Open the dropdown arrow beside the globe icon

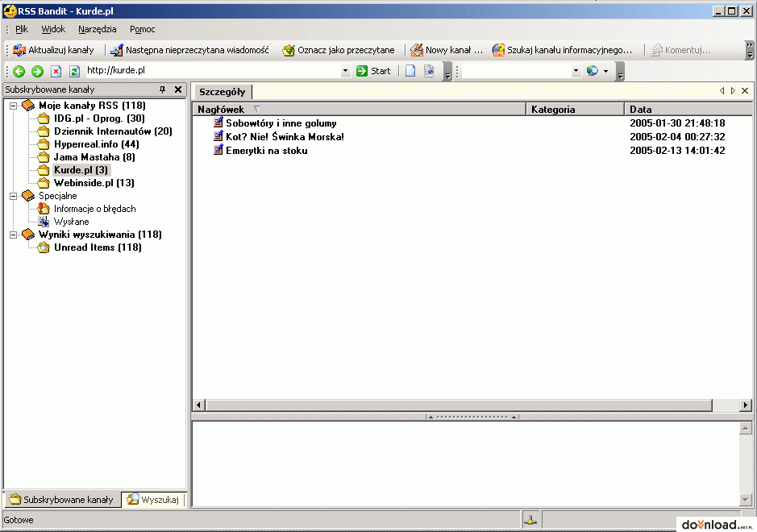coord(605,71)
